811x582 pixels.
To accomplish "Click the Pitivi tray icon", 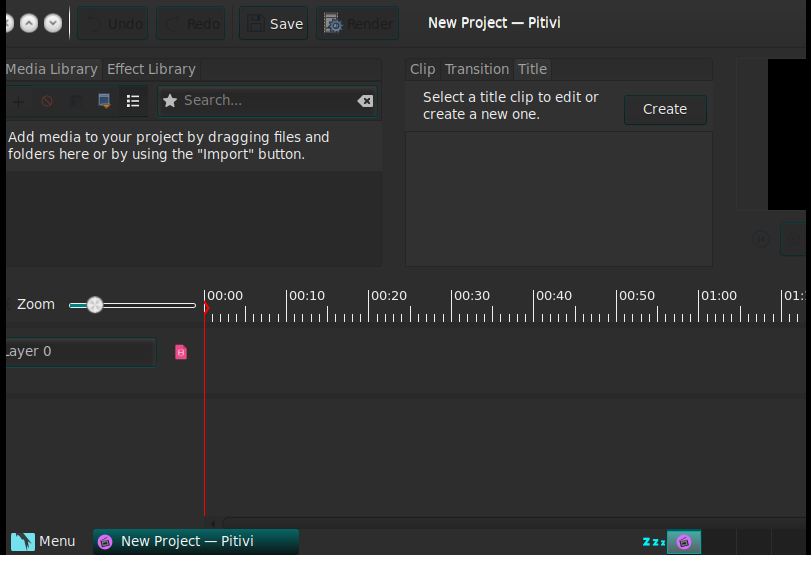I will (684, 542).
